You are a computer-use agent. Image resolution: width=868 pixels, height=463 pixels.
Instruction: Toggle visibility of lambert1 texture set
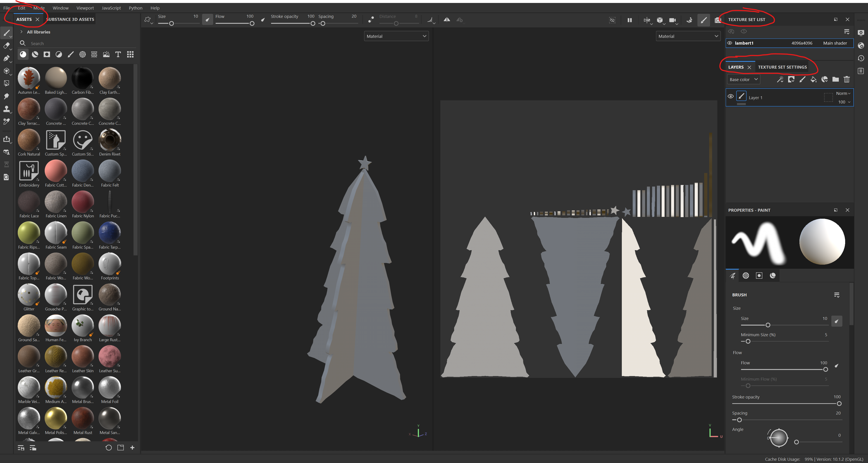click(x=730, y=43)
